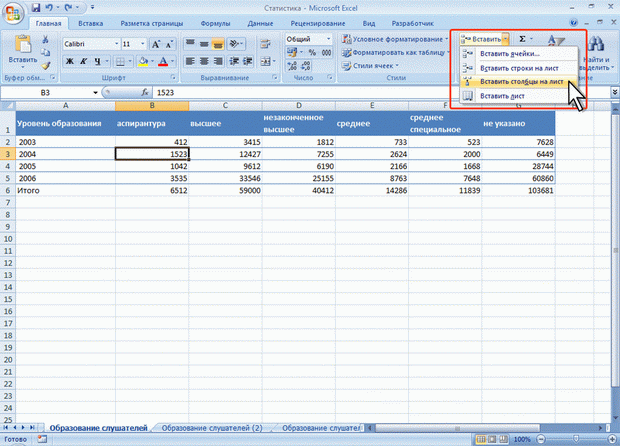The image size is (620, 446).
Task: Adjust the zoom slider
Action: (x=576, y=439)
